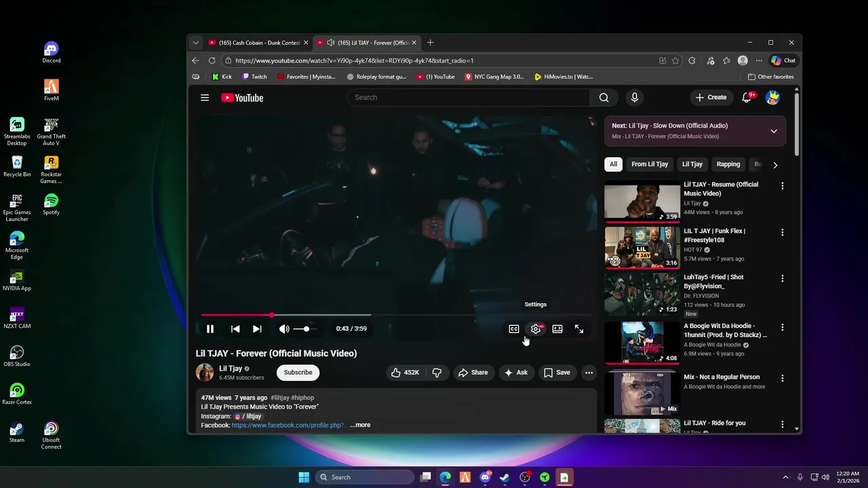The width and height of the screenshot is (868, 488).
Task: Dislike the Lil TJAY Forever video
Action: pos(437,373)
